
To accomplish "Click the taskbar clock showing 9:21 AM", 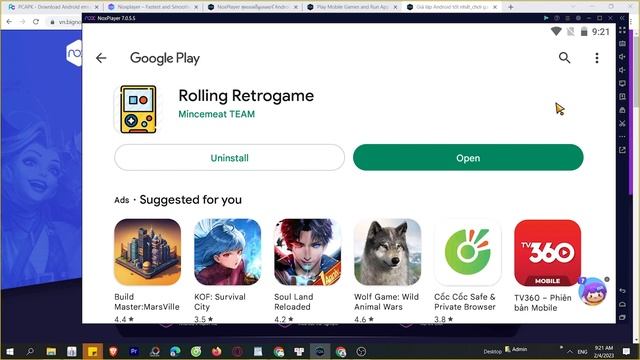I will (604, 352).
